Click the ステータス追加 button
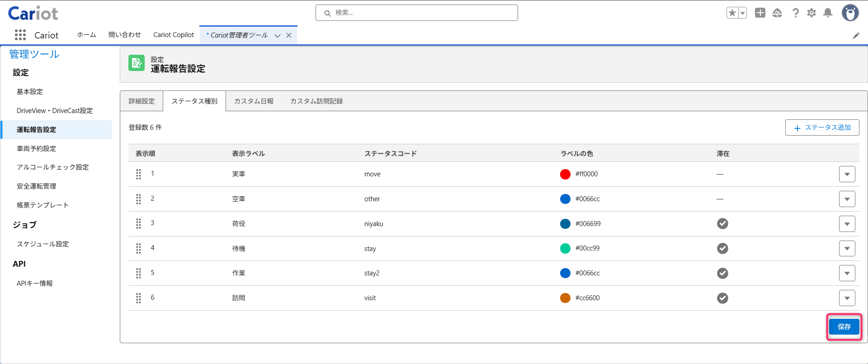Screen dimensions: 868x364 pos(822,128)
